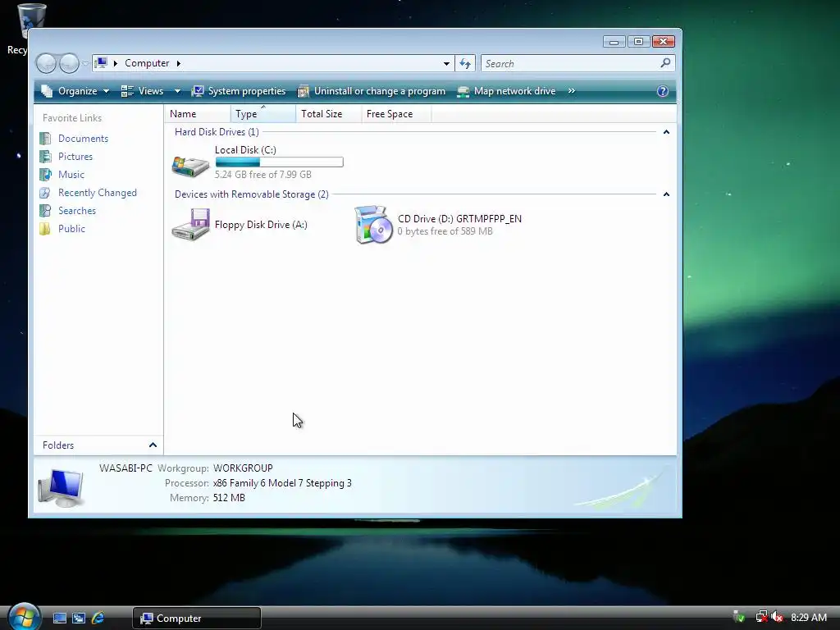Open the address bar history dropdown
The width and height of the screenshot is (840, 630).
click(x=446, y=63)
